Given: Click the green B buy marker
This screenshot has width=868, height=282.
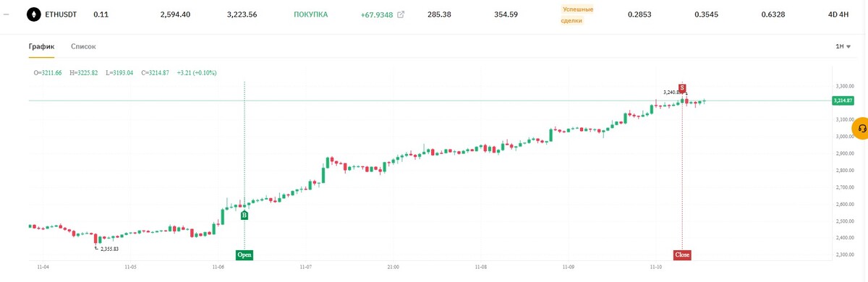Looking at the screenshot, I should [244, 215].
